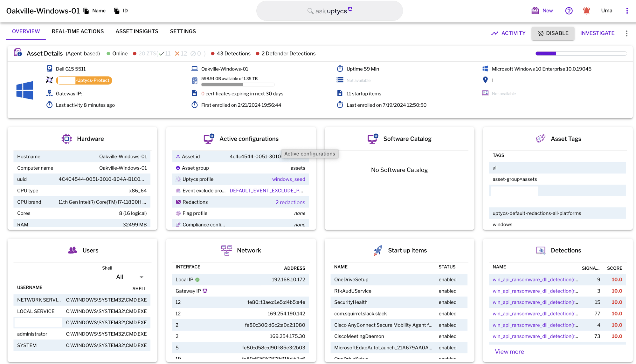Open notifications bell icon
The height and width of the screenshot is (364, 636).
click(586, 11)
